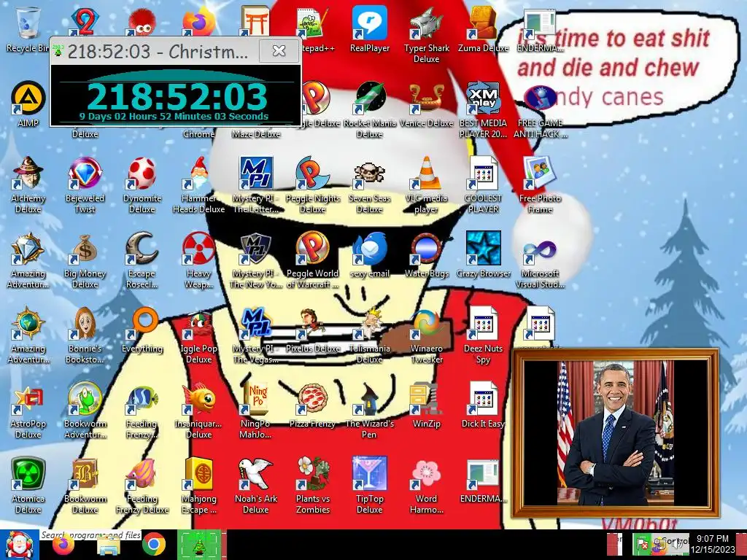Switch to Christmas tree countdown taskbar button
This screenshot has width=747, height=560.
point(199,545)
